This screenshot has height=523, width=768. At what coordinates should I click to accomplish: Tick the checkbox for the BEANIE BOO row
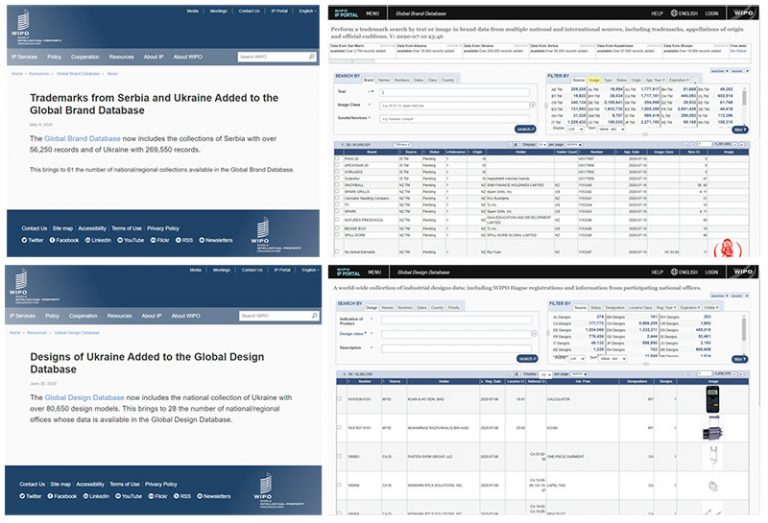click(337, 228)
